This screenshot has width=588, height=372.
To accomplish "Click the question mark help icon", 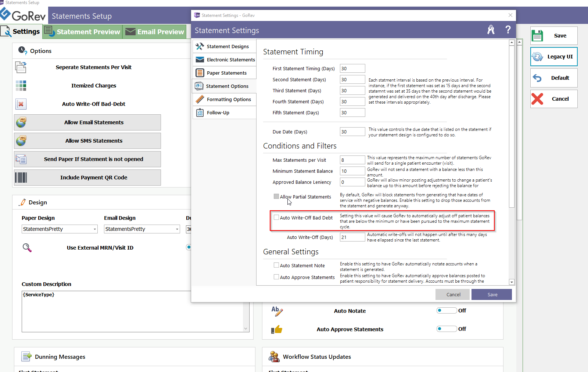I will click(x=508, y=30).
